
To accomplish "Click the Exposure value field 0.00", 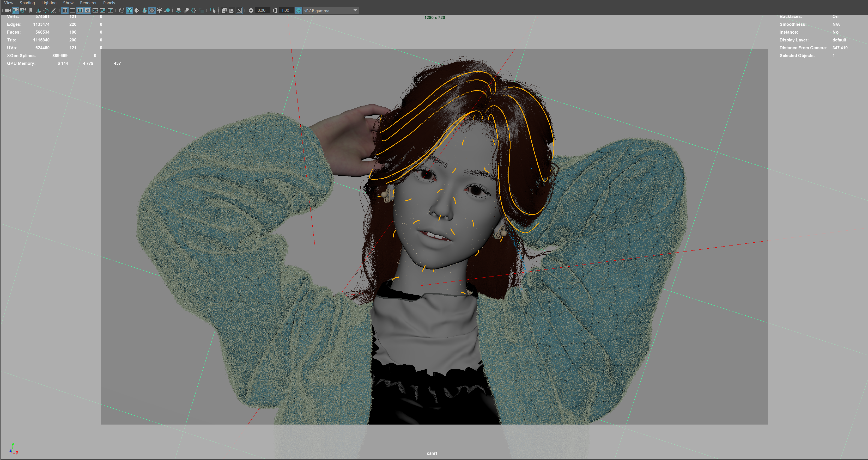I will (x=263, y=10).
